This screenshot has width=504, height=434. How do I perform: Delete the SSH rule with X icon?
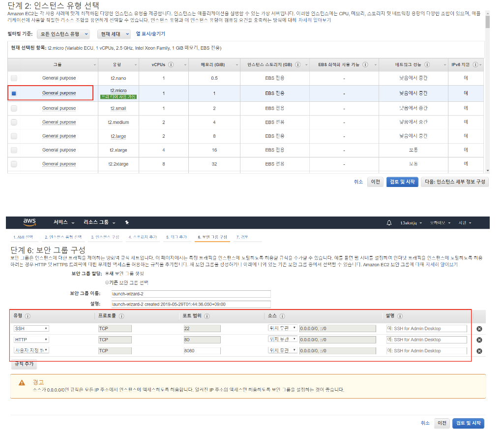click(x=479, y=329)
